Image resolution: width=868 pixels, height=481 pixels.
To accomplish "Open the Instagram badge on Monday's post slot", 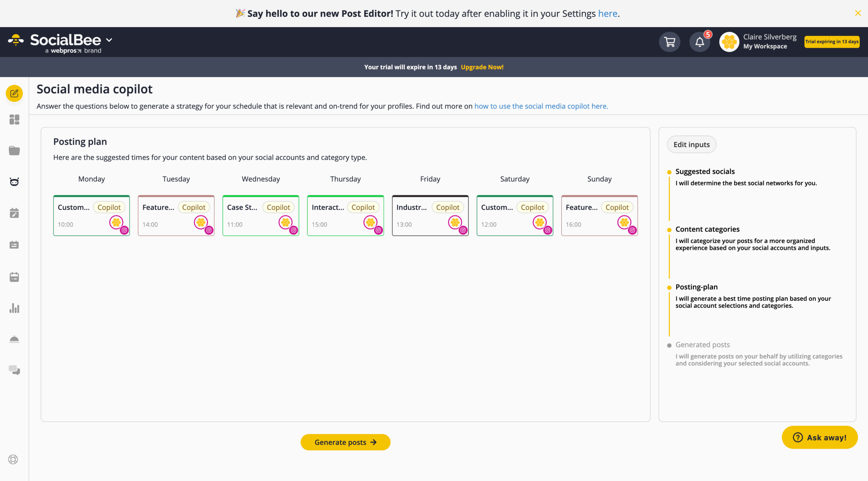I will tap(124, 230).
